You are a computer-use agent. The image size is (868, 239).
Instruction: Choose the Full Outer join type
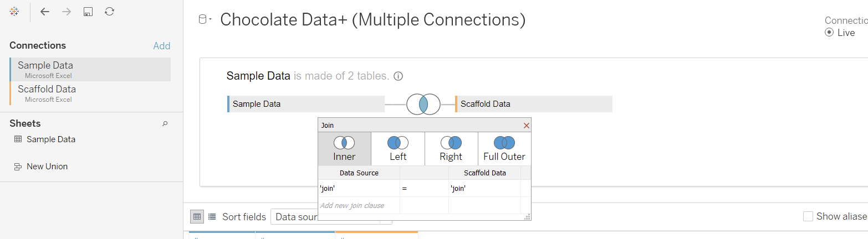click(504, 149)
